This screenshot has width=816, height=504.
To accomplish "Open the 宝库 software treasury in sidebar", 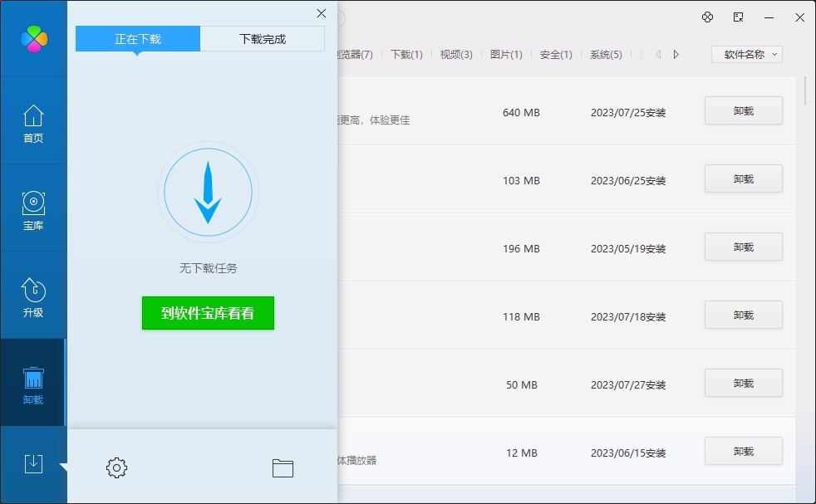I will pos(33,210).
